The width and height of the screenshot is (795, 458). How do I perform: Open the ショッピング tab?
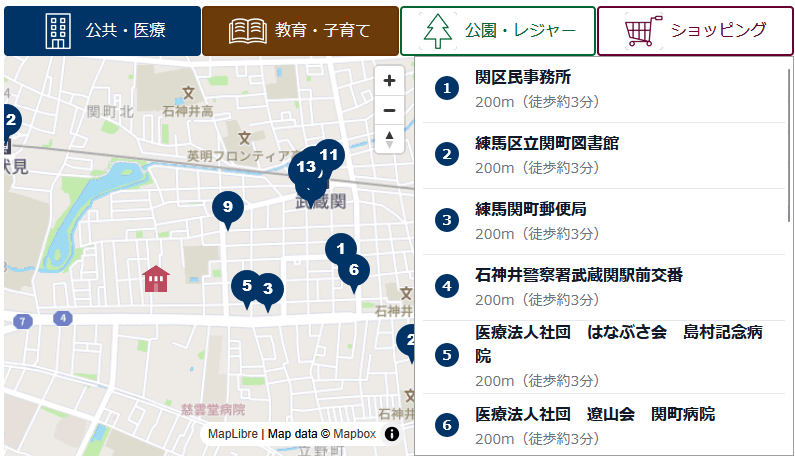tap(695, 31)
